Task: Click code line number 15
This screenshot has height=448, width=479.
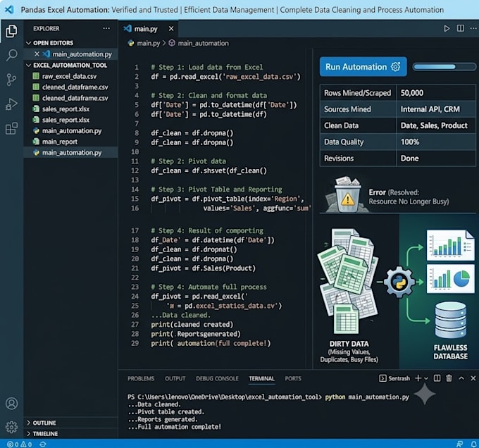Action: [x=135, y=199]
